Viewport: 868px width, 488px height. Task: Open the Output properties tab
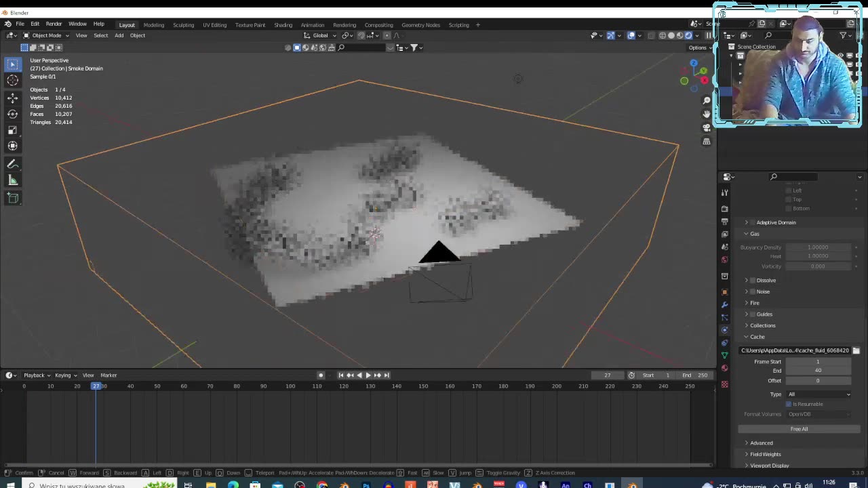coord(725,222)
